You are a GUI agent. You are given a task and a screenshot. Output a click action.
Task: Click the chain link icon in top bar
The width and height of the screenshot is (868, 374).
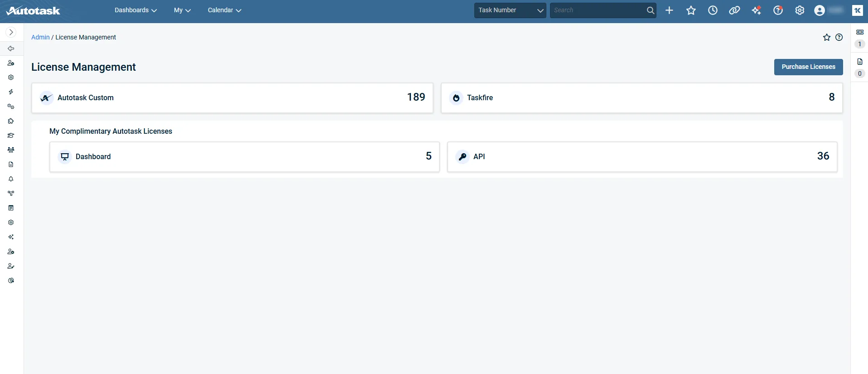click(x=734, y=10)
